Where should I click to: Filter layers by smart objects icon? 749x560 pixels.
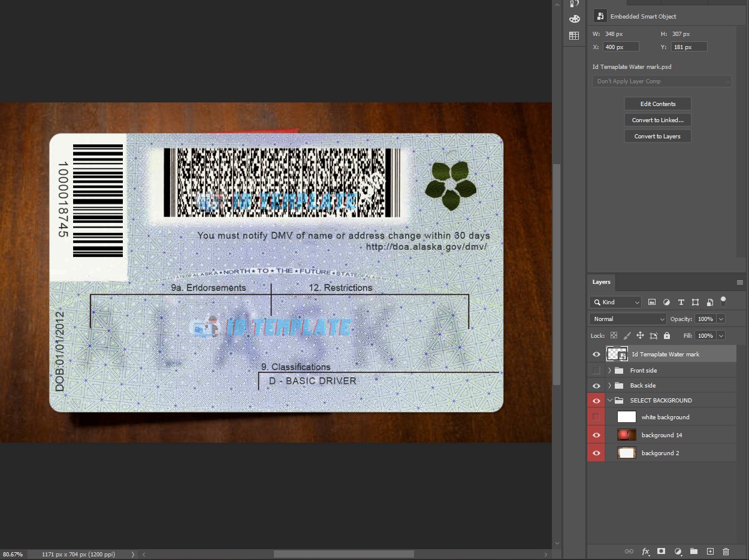point(709,302)
